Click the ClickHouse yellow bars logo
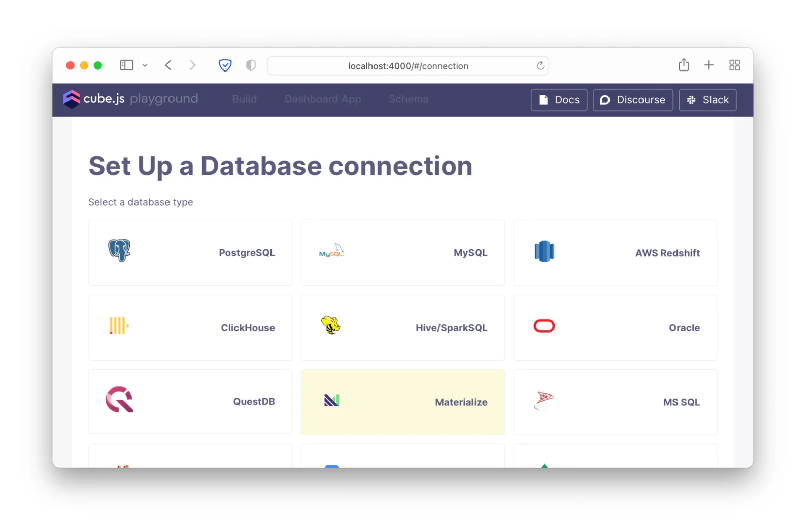 pos(119,326)
